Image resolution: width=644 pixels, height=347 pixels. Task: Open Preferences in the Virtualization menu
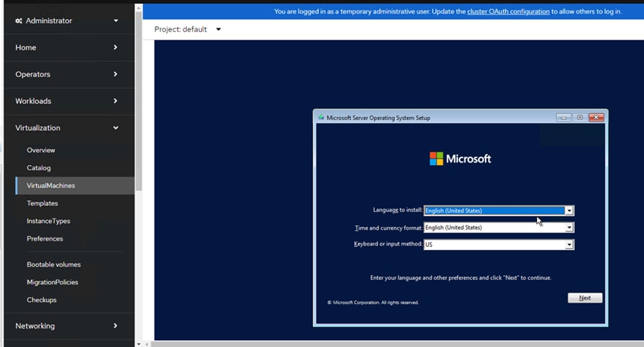tap(45, 238)
